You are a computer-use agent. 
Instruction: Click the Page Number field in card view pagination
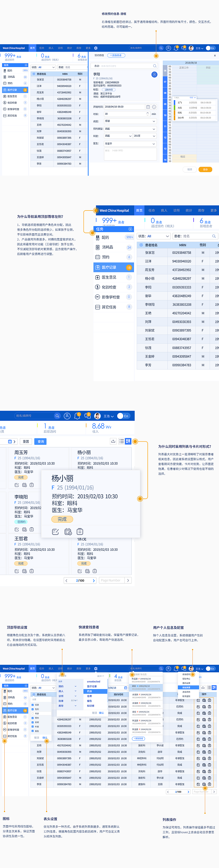pos(111,580)
